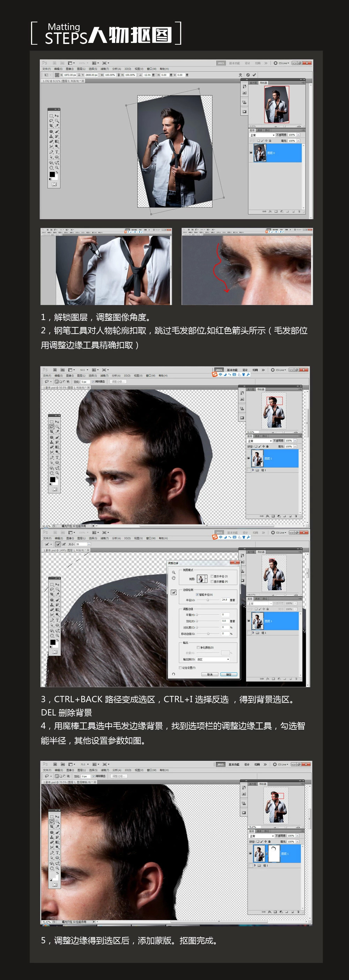This screenshot has height=980, width=349.
Task: Open 不透明度 100% dropdown arrow in first screenshot
Action: click(x=298, y=135)
